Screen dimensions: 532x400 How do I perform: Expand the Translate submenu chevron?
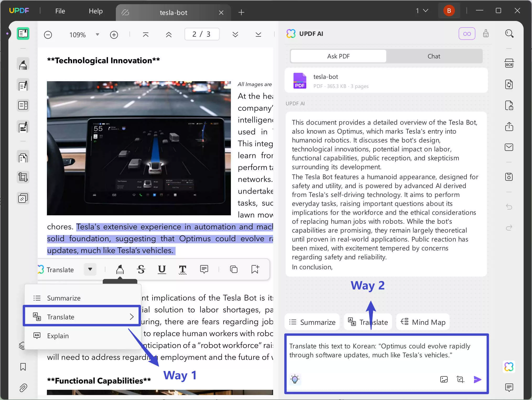pyautogui.click(x=132, y=317)
